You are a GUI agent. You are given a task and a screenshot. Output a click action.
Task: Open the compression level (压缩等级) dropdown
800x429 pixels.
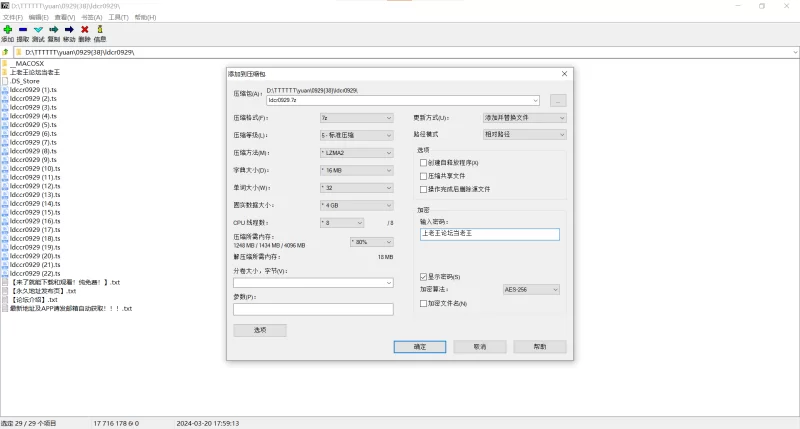click(x=356, y=134)
